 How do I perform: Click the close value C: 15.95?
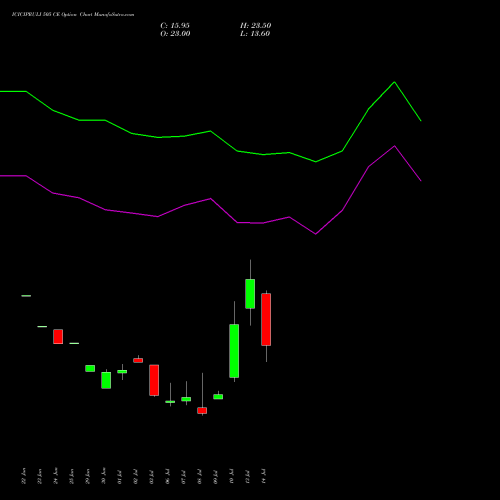point(175,26)
